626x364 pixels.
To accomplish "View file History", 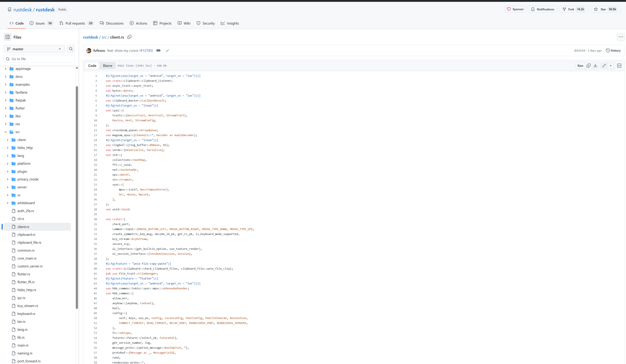I will 613,50.
